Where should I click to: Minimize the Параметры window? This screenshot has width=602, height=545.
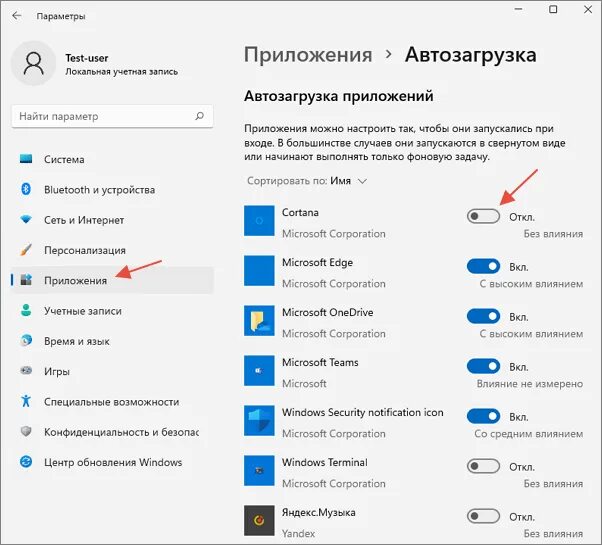518,9
